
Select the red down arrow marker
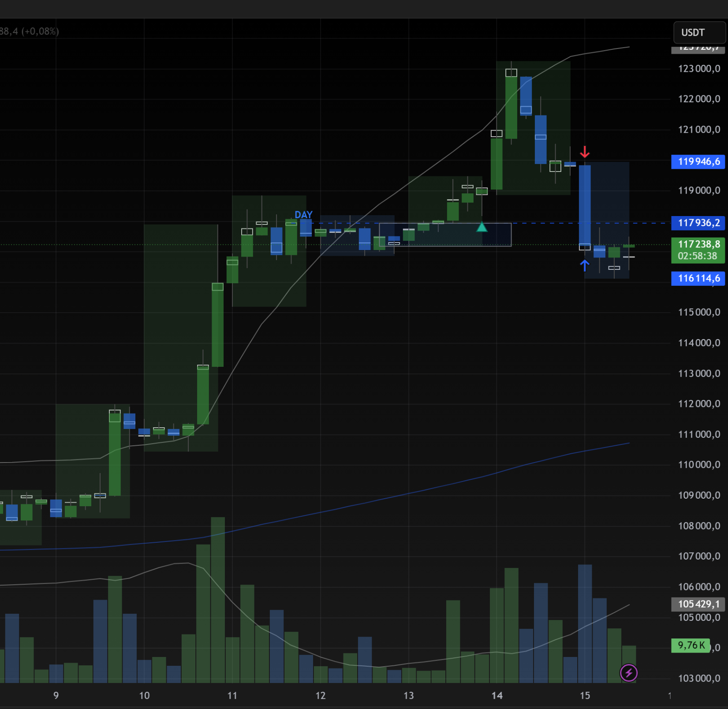pyautogui.click(x=585, y=152)
